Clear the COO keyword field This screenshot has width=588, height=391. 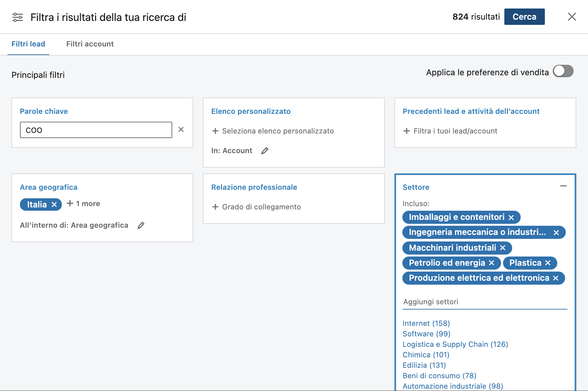[181, 130]
